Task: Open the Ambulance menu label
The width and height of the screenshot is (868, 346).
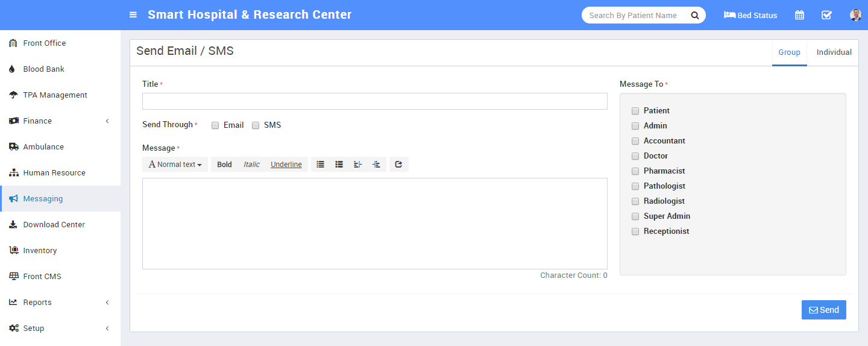Action: coord(43,147)
